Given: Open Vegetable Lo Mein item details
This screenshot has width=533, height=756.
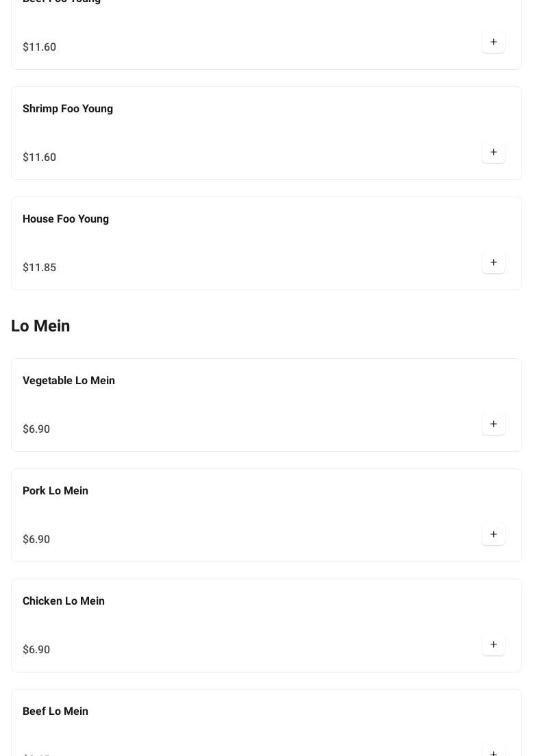Looking at the screenshot, I should [x=69, y=381].
